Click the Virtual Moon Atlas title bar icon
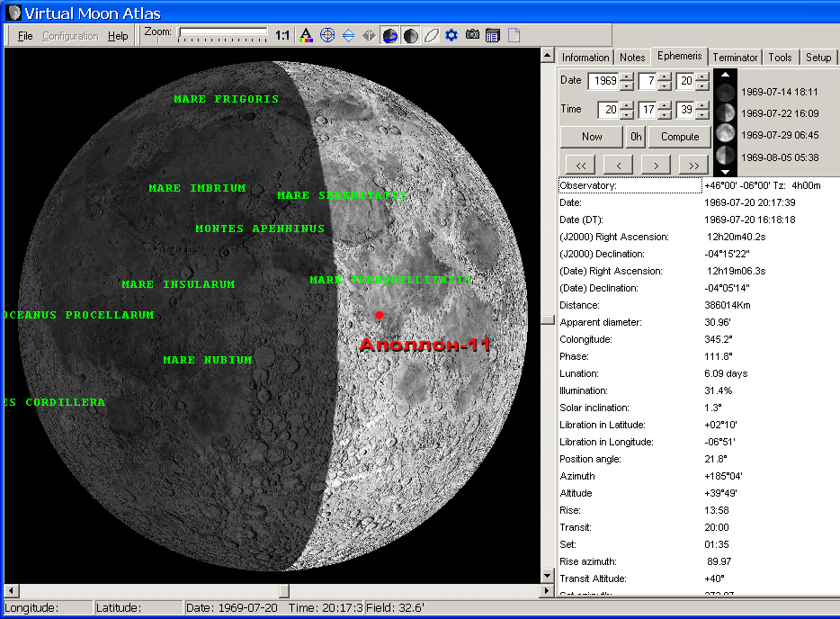 pos(13,13)
